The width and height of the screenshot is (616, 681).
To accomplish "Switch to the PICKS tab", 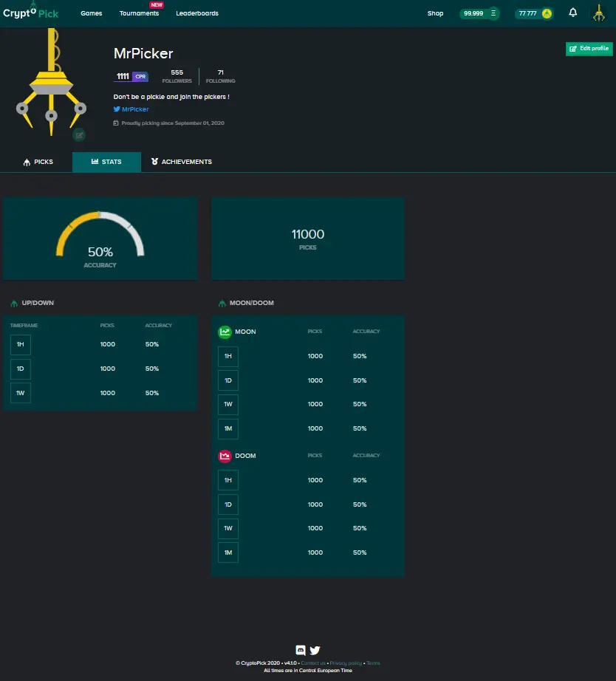I will [38, 162].
